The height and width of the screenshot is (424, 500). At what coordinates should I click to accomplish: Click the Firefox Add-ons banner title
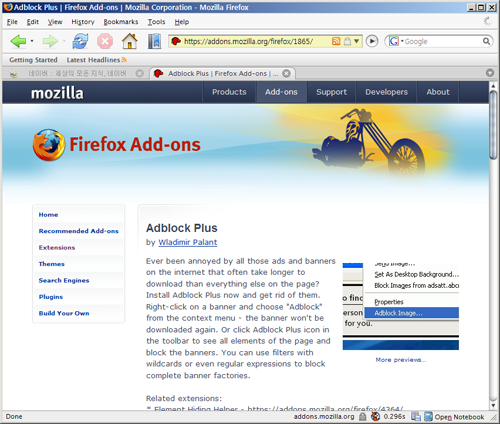(x=135, y=145)
